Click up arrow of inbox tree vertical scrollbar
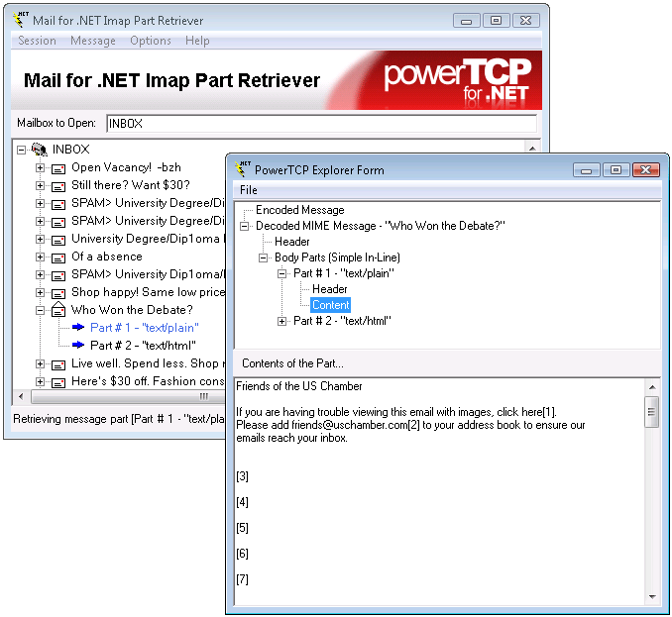 point(532,149)
